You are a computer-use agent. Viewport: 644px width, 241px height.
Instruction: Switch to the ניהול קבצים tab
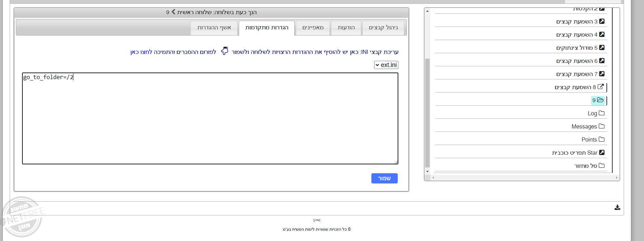(x=383, y=28)
